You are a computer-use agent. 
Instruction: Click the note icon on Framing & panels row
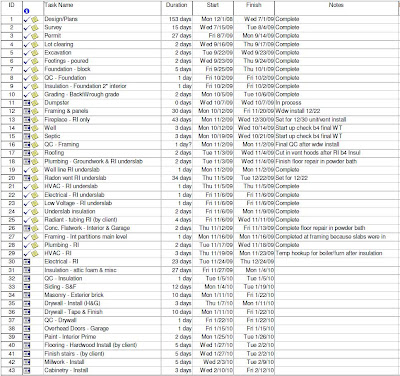(35, 111)
